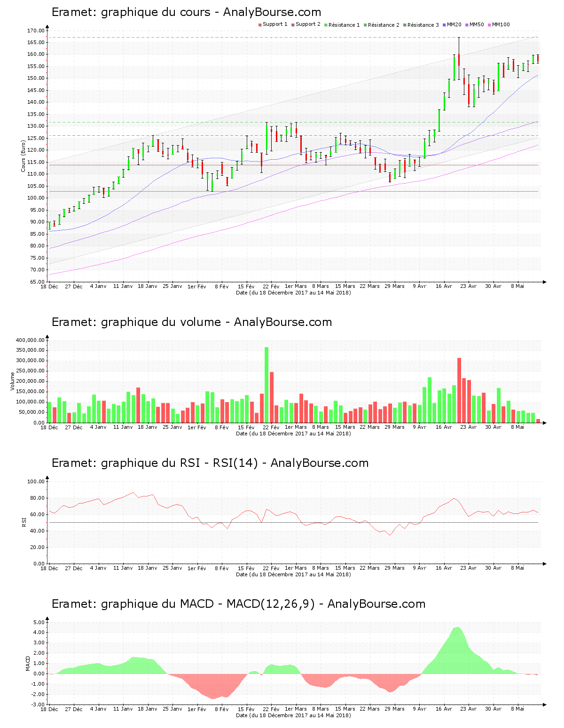
Task: Click the 115.00 value on price axis
Action: 36,162
